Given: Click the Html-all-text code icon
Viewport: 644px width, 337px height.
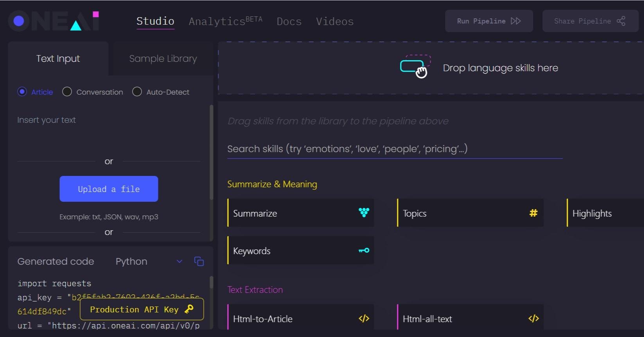Looking at the screenshot, I should tap(534, 319).
